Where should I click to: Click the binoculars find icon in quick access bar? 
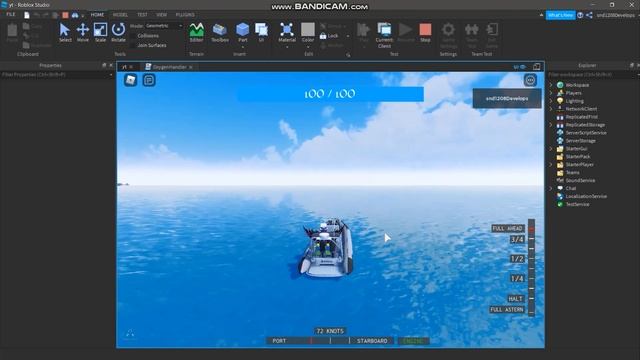point(75,15)
